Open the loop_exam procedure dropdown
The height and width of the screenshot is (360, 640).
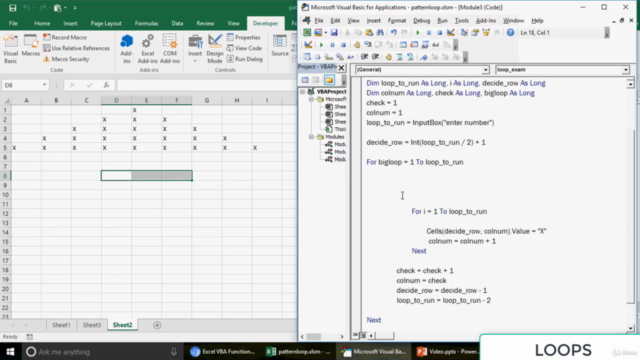pyautogui.click(x=626, y=70)
